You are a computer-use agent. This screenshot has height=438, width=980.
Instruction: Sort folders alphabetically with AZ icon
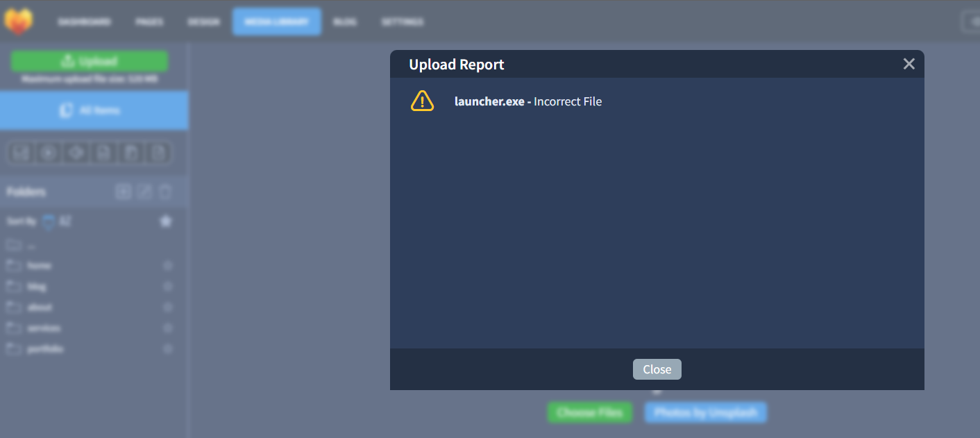(x=65, y=221)
